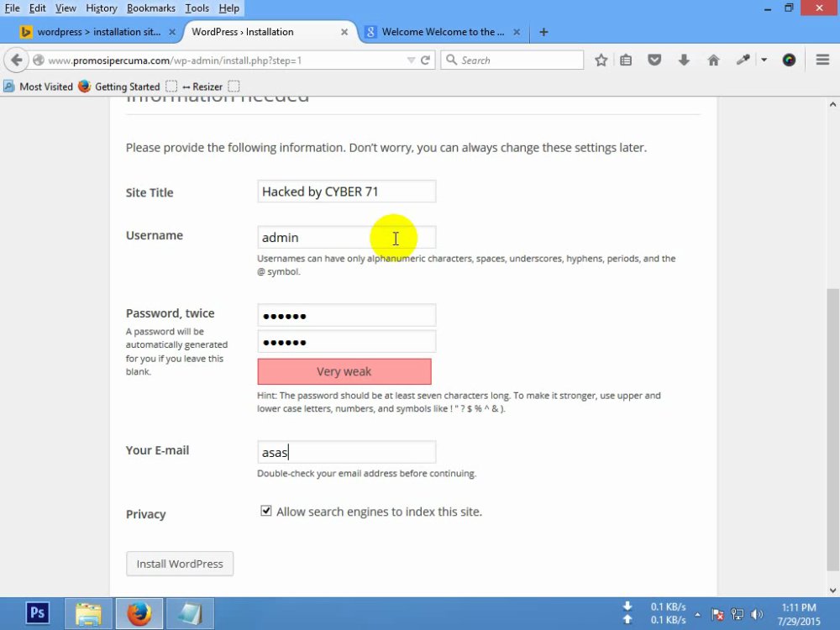
Task: Open the Bookmarks menu
Action: pos(150,8)
